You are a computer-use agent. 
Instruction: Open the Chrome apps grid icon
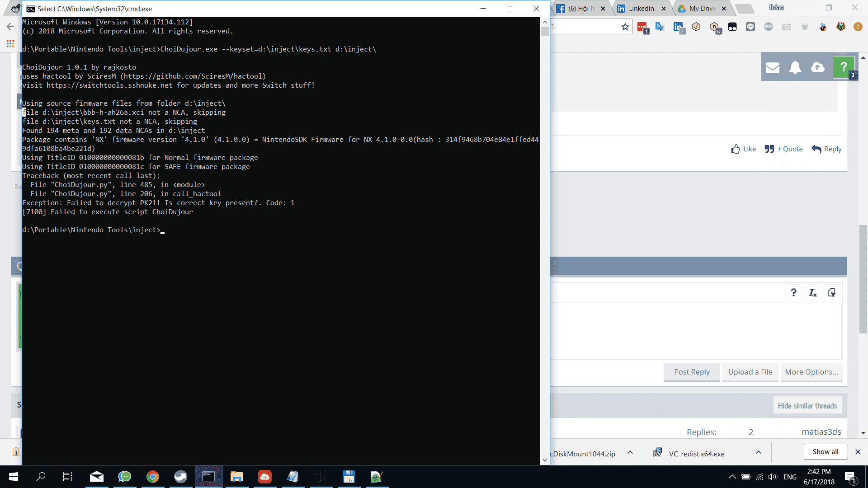point(10,43)
